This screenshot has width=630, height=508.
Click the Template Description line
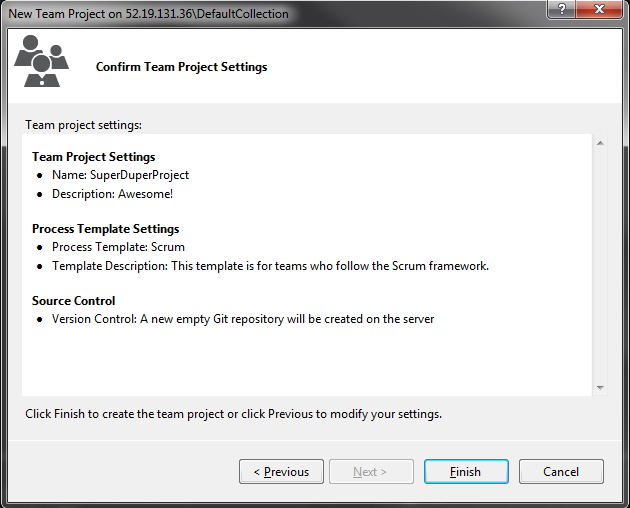pos(270,266)
